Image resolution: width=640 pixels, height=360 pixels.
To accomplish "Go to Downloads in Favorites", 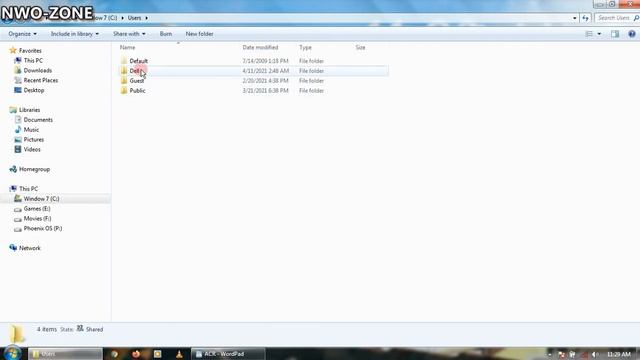I will point(38,71).
